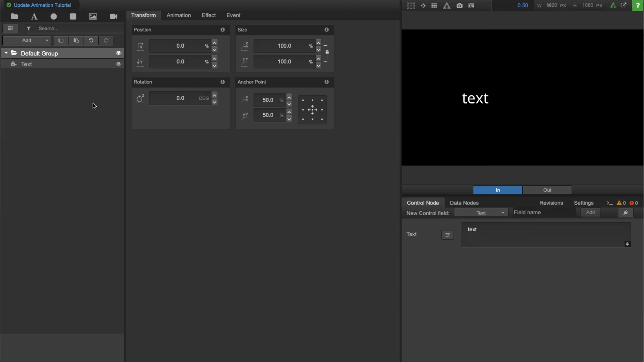Hide the Text layer

118,64
